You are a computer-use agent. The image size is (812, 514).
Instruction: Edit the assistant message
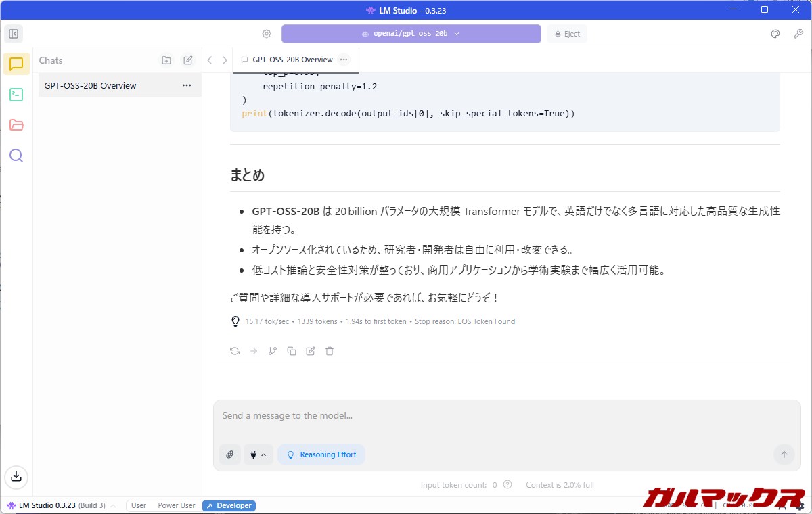pyautogui.click(x=311, y=351)
